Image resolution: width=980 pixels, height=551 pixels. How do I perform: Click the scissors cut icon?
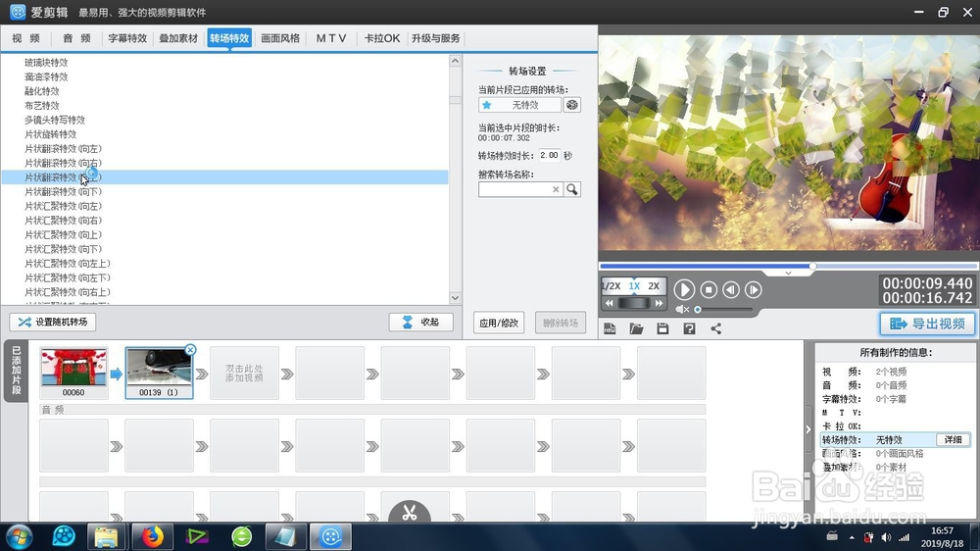click(410, 512)
